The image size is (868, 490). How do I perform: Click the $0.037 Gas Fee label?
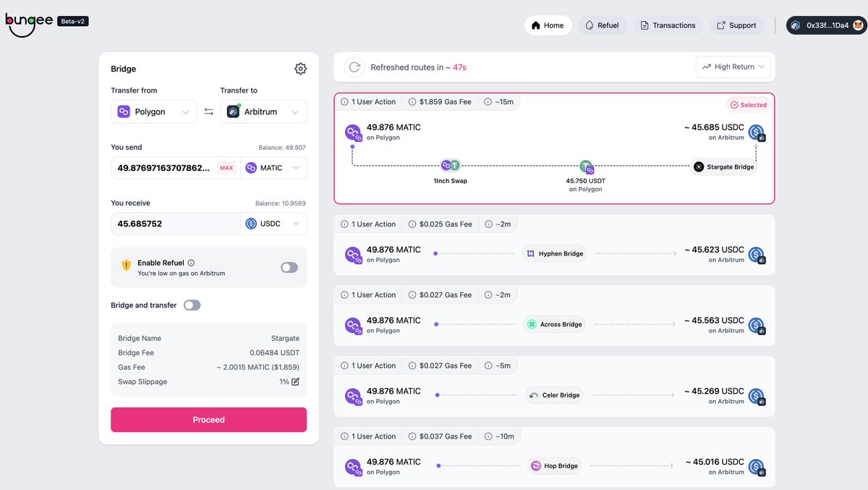(x=446, y=436)
